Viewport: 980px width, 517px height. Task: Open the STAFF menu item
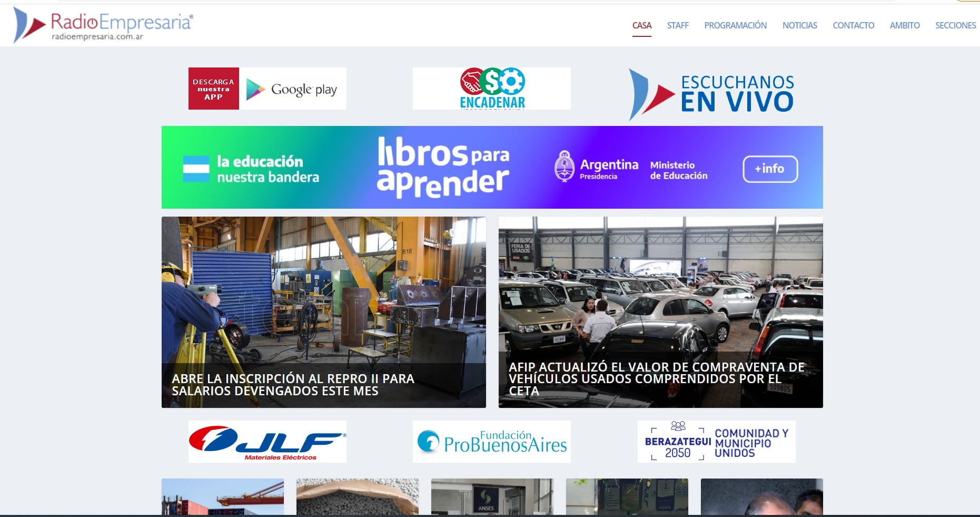click(x=677, y=25)
